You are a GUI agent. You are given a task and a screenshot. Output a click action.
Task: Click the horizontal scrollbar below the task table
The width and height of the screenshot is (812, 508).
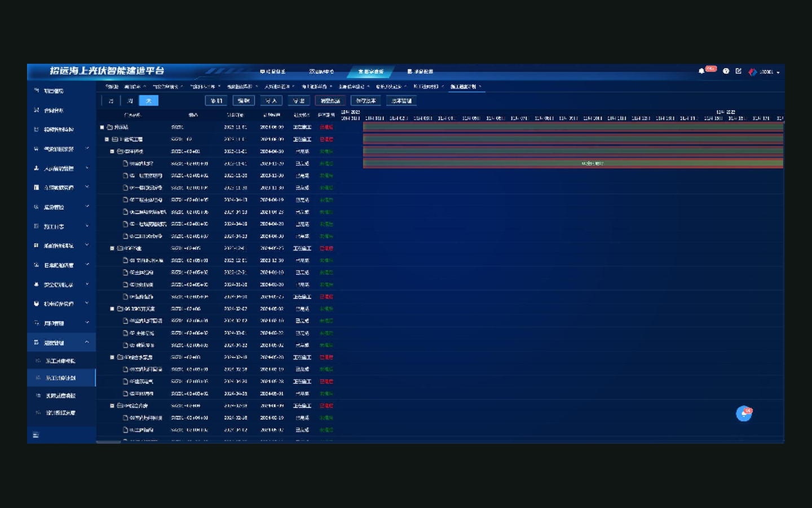pyautogui.click(x=108, y=442)
